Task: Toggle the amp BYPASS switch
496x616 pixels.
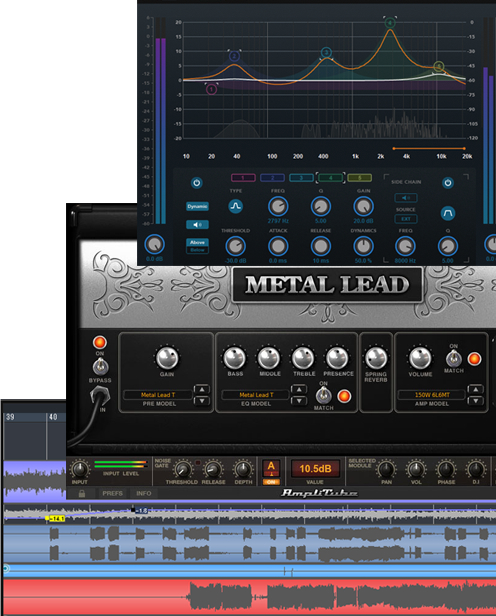Action: click(x=100, y=367)
